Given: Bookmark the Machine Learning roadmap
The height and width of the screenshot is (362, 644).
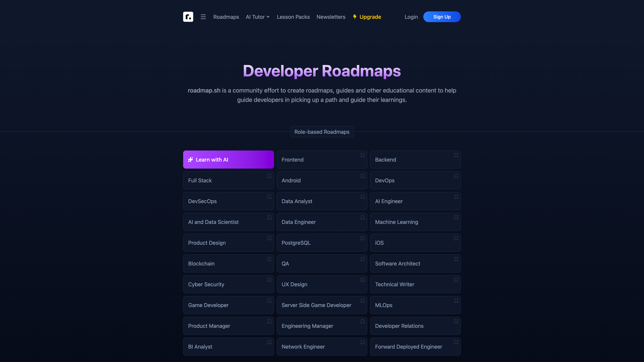Looking at the screenshot, I should [x=456, y=217].
